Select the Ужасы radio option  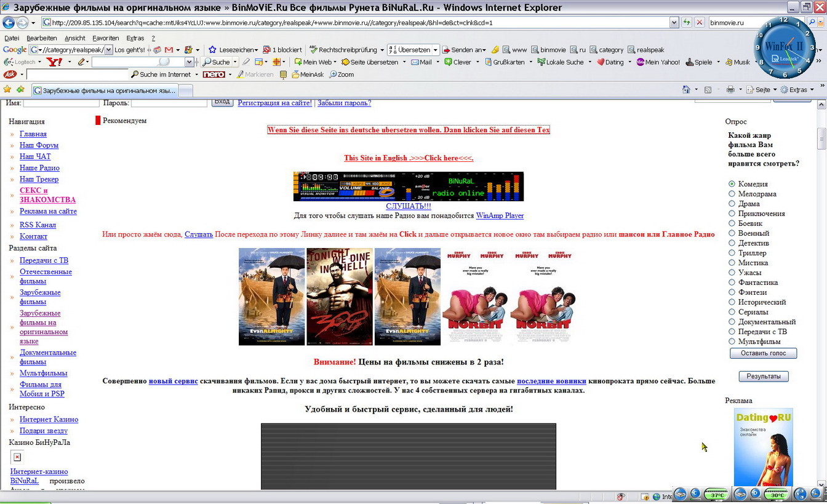[x=732, y=273]
